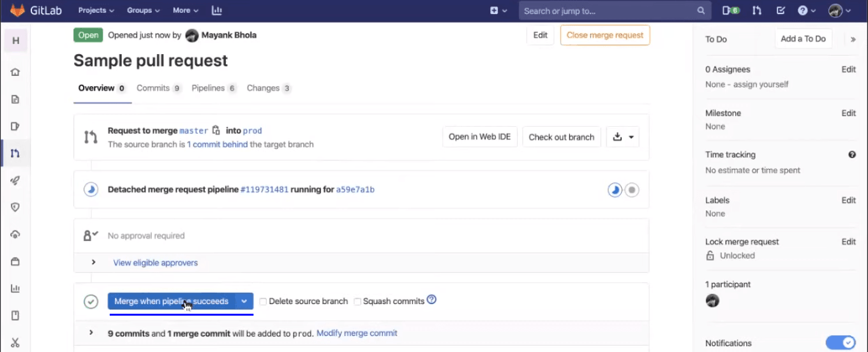Click the master source branch link

coord(194,131)
